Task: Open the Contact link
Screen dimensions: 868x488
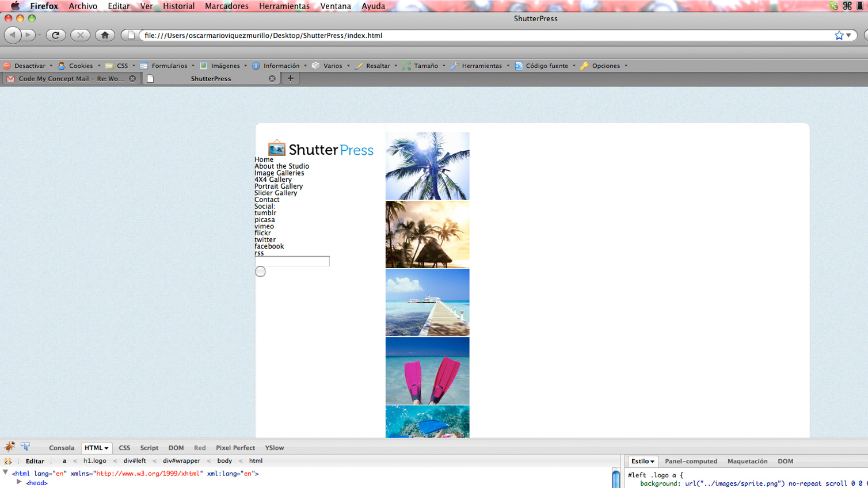Action: point(267,200)
